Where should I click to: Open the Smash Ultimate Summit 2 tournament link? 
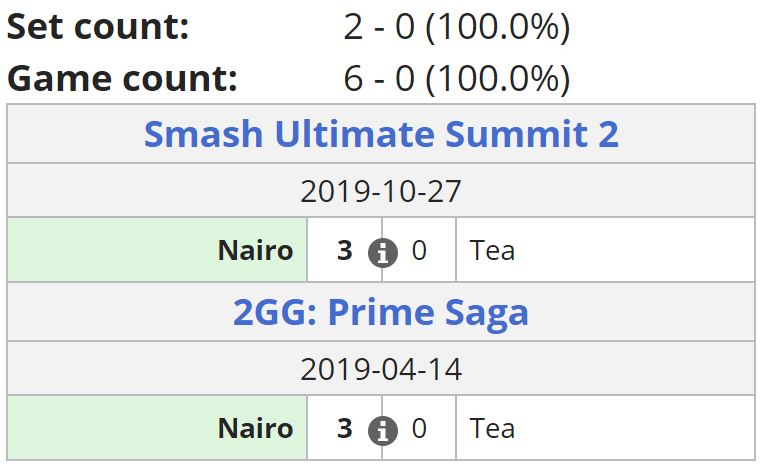coord(381,134)
